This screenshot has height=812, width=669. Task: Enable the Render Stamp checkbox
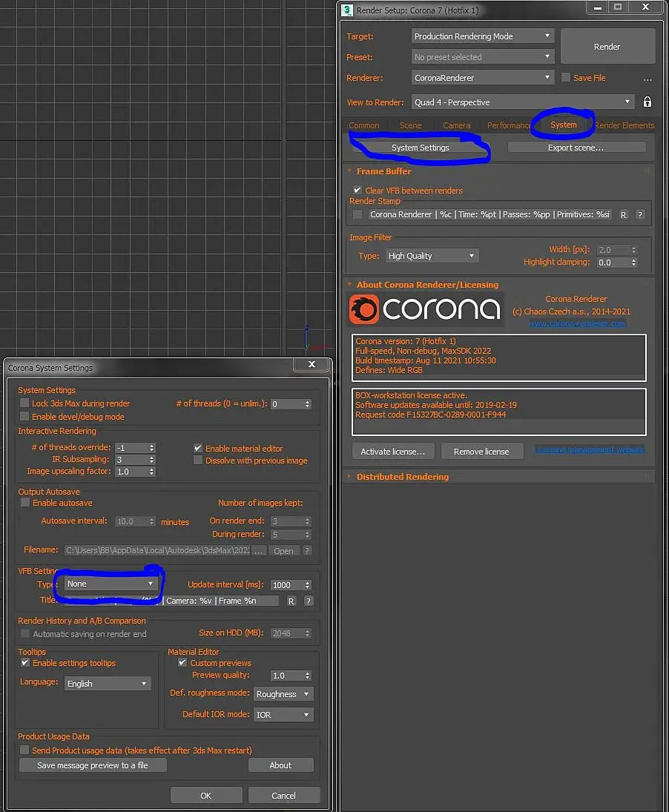click(x=357, y=214)
